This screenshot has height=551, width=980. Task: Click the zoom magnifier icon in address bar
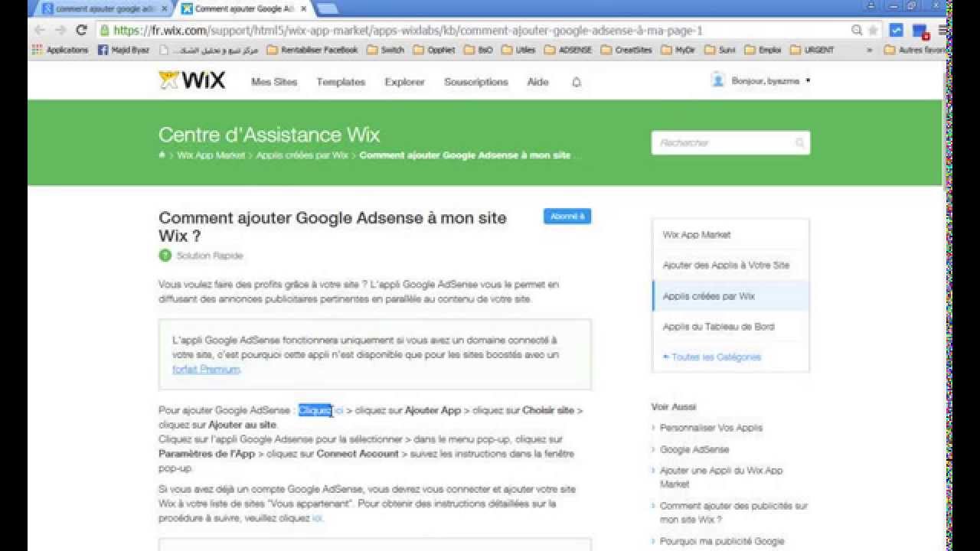857,31
